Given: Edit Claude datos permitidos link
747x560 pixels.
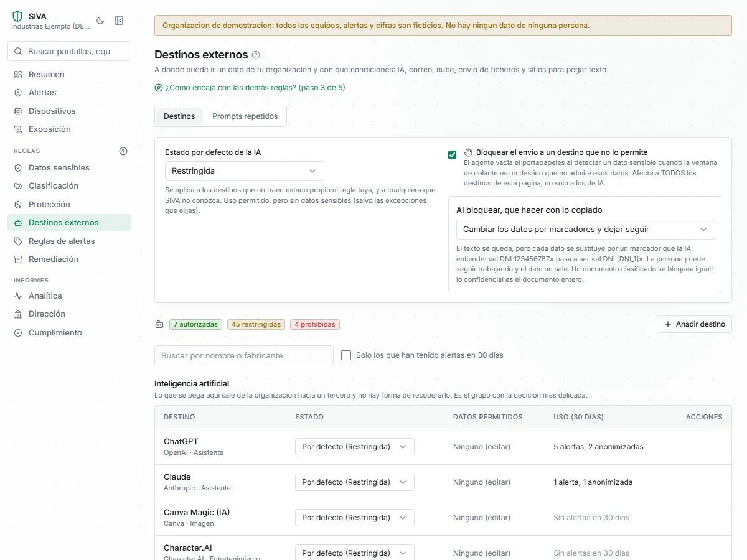Looking at the screenshot, I should [x=482, y=482].
